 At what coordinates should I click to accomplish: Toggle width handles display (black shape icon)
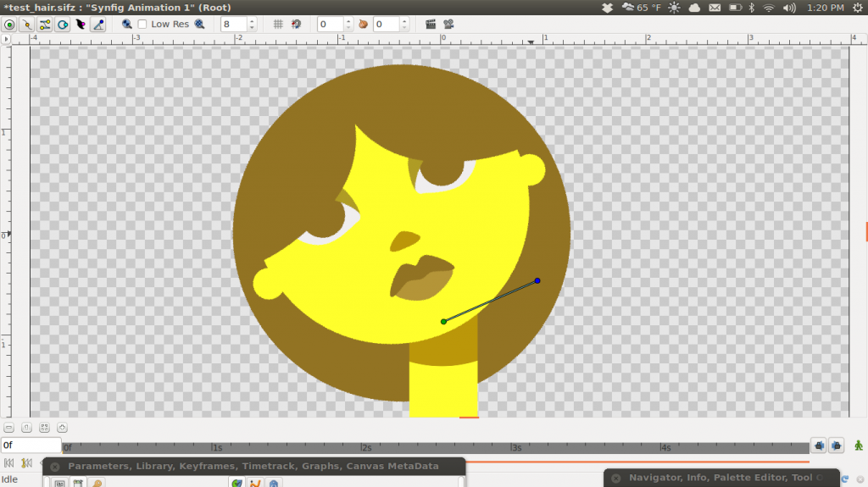click(x=81, y=25)
